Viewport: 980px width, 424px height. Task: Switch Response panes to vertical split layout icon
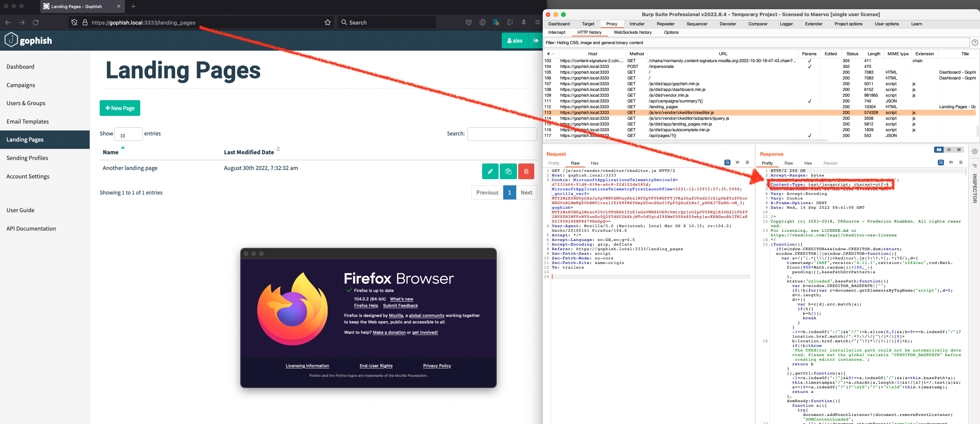coord(939,150)
